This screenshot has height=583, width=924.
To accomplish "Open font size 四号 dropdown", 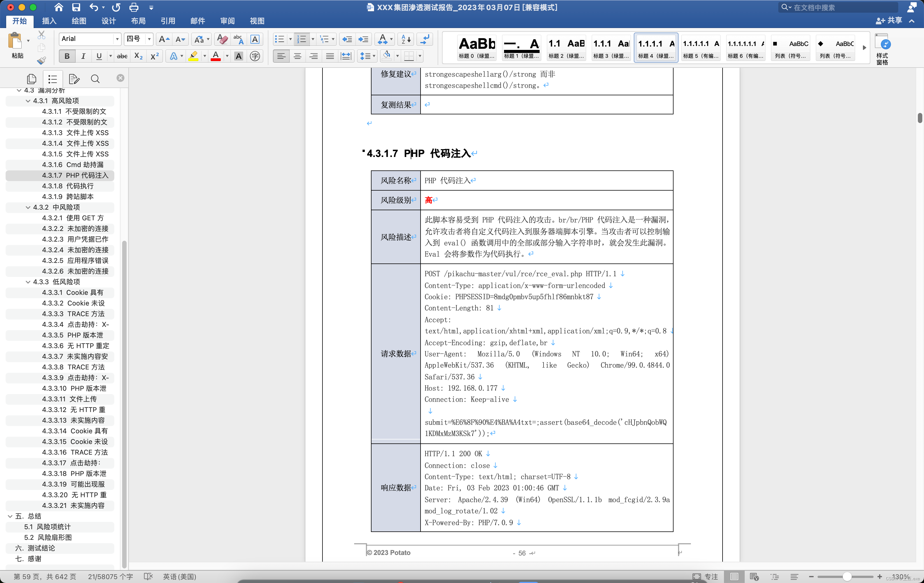I will (149, 39).
